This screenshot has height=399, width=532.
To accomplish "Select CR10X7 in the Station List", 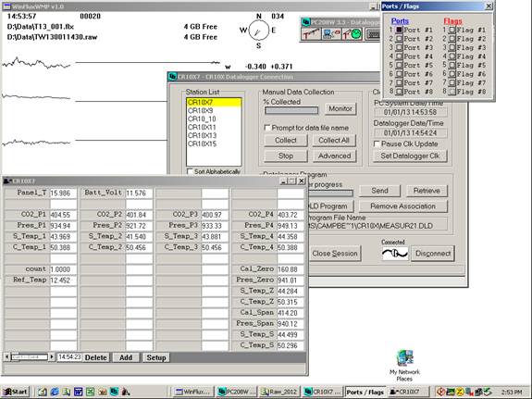I will [214, 102].
